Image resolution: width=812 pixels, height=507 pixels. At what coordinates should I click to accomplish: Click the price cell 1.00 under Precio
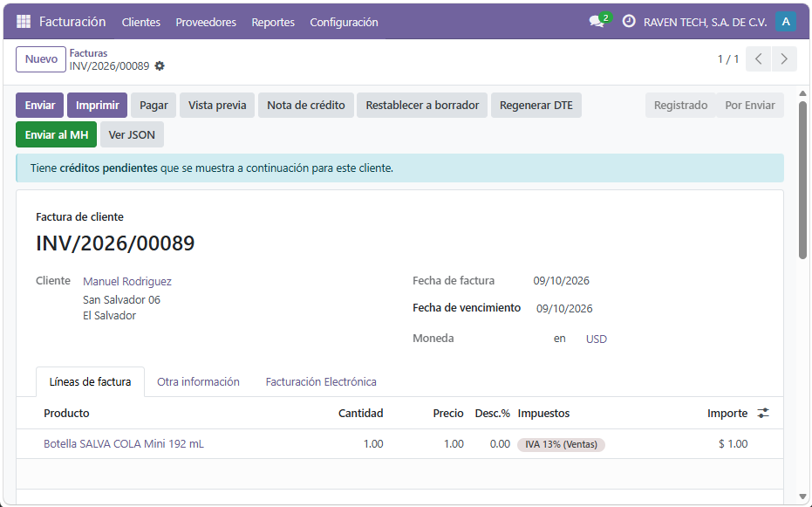click(x=454, y=444)
